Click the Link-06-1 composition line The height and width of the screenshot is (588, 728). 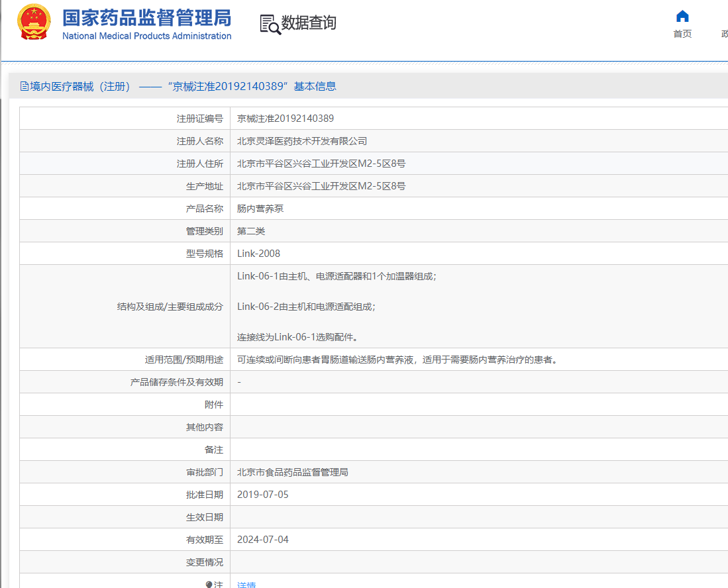click(x=337, y=276)
